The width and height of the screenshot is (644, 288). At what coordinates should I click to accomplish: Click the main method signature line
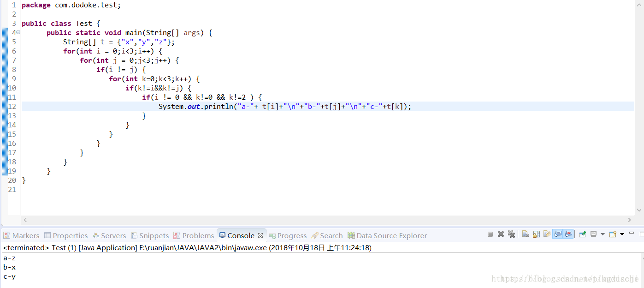[x=129, y=33]
